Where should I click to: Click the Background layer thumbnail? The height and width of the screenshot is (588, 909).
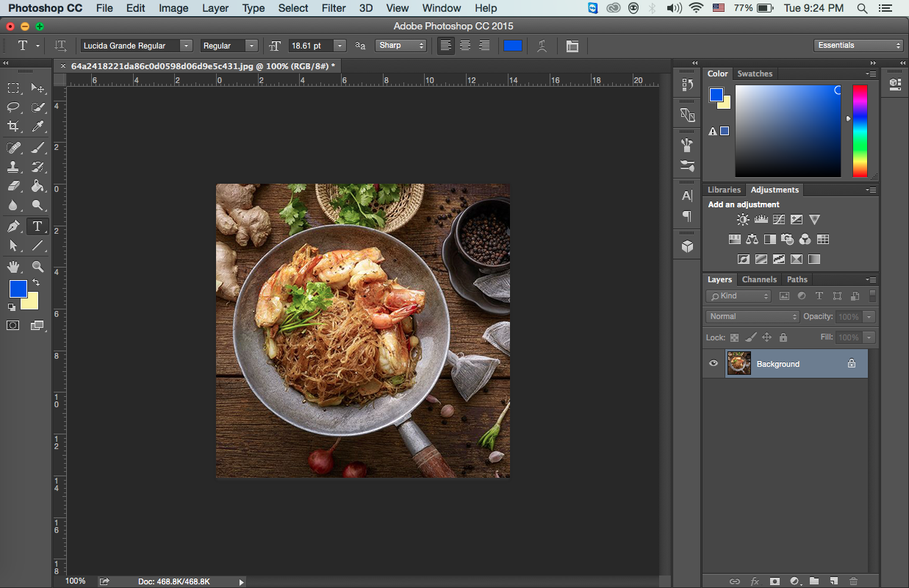[x=739, y=363]
